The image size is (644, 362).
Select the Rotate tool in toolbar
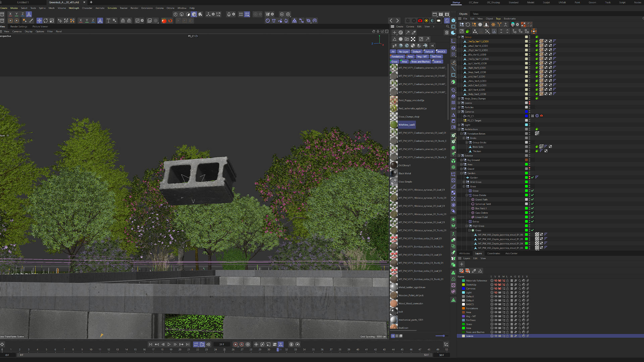pos(46,21)
